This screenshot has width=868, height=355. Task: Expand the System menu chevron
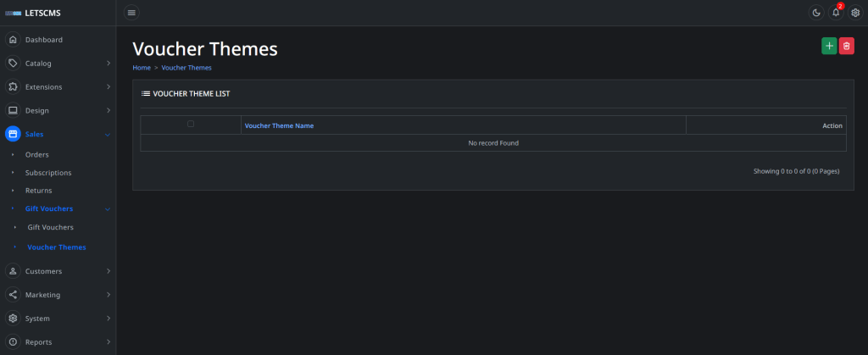point(108,319)
